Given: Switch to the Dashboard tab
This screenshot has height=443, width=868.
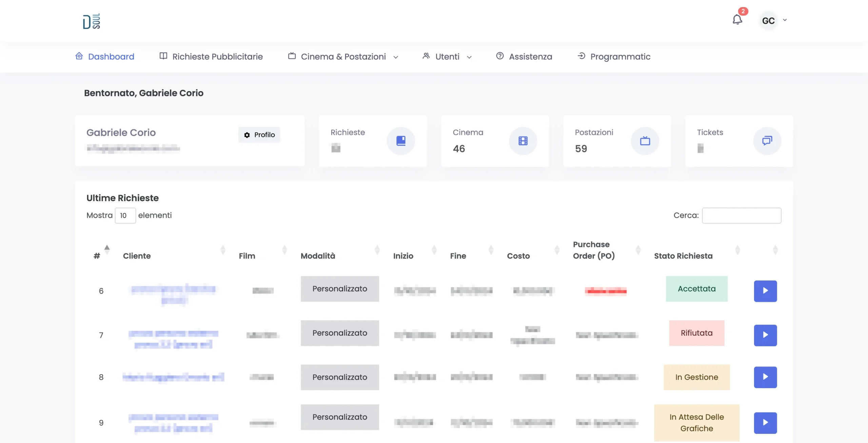Looking at the screenshot, I should point(111,56).
